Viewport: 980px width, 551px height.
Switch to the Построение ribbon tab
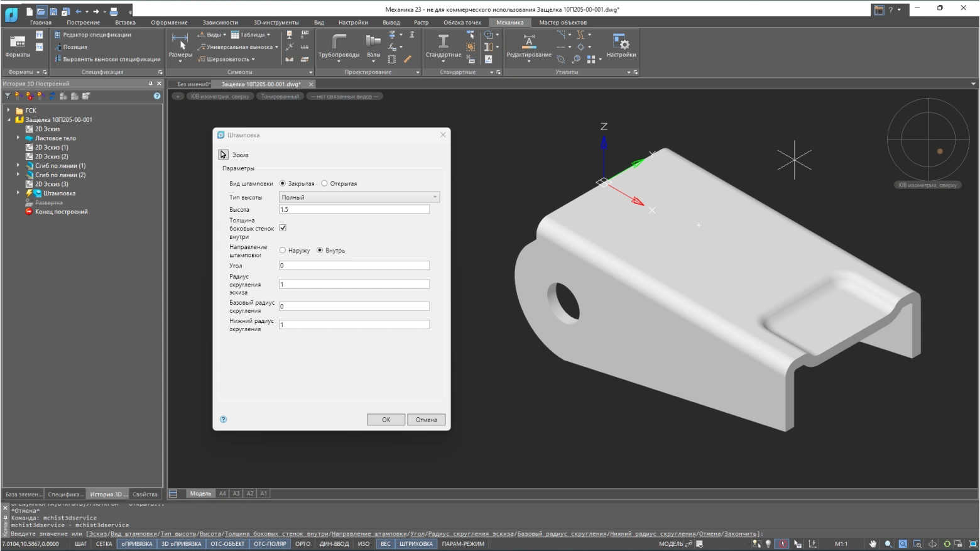click(x=83, y=23)
